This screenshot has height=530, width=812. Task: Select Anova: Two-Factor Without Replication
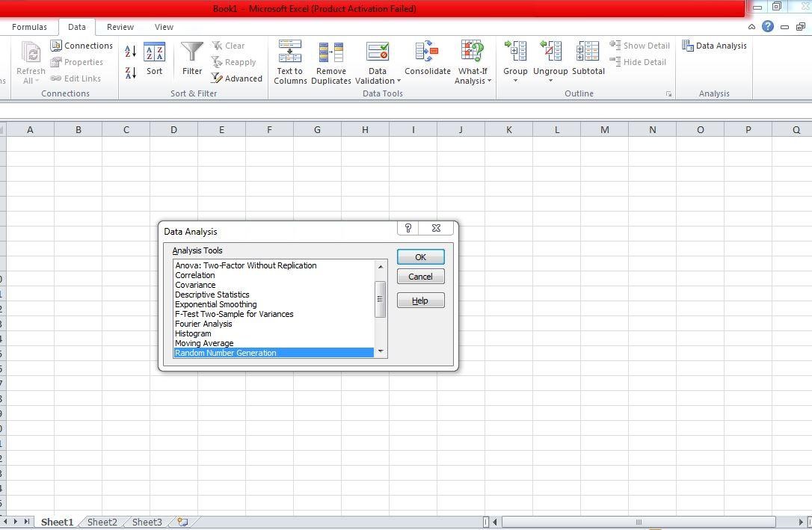(274, 265)
